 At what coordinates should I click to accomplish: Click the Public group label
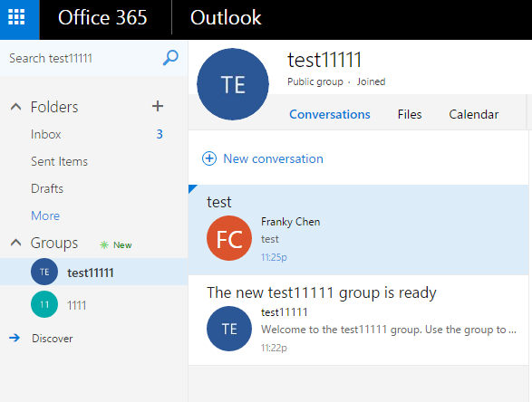(x=315, y=81)
